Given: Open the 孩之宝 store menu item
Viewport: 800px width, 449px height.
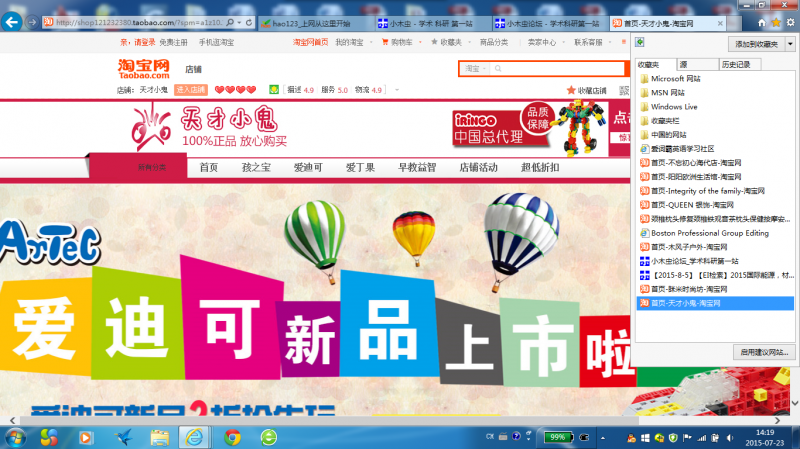Looking at the screenshot, I should coord(256,167).
